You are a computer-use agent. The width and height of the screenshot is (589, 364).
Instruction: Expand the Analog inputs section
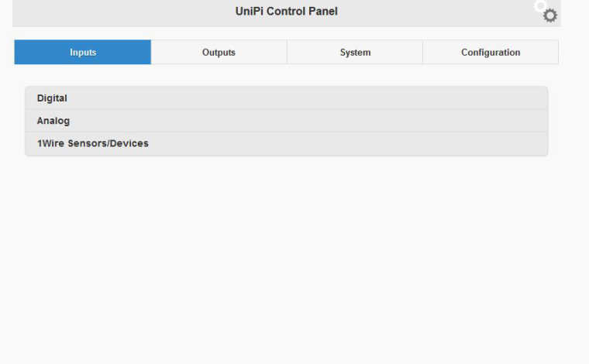(x=286, y=121)
